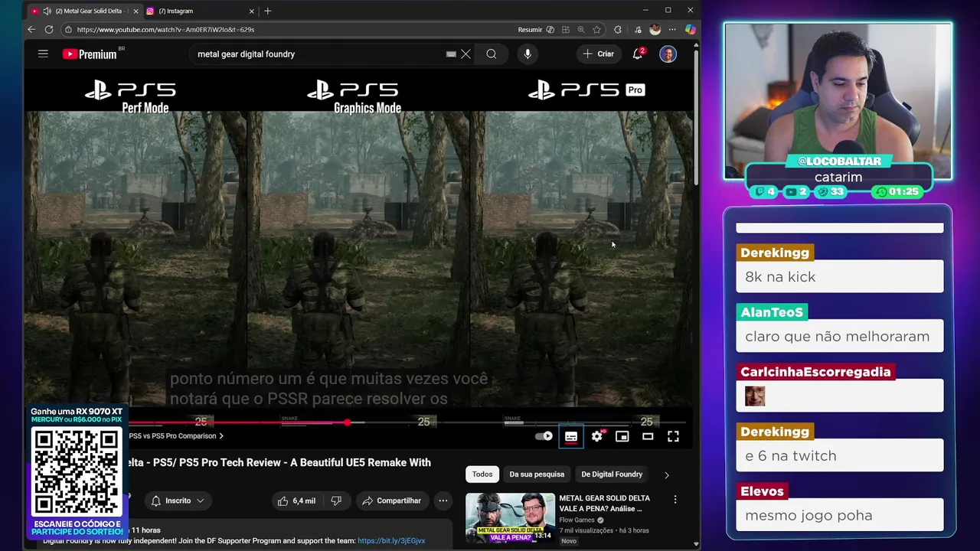Click 'claro que não melhoraram' chat message
This screenshot has height=551, width=980.
pos(839,336)
